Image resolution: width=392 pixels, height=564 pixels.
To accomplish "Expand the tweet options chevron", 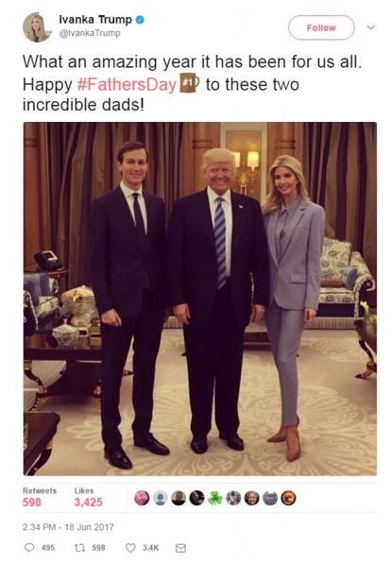I will [x=371, y=27].
